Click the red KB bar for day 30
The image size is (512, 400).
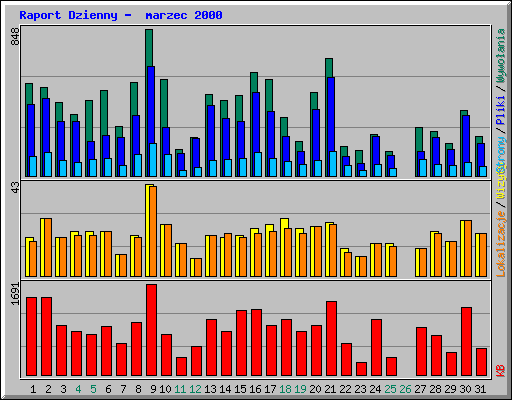pos(466,342)
